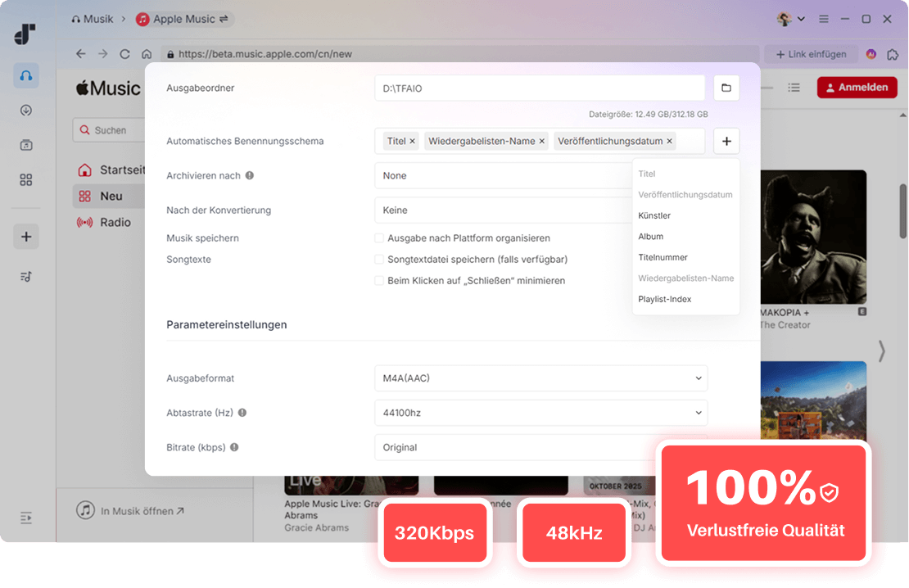Enable Songtextdatei speichern option
This screenshot has height=588, width=909.
click(379, 260)
